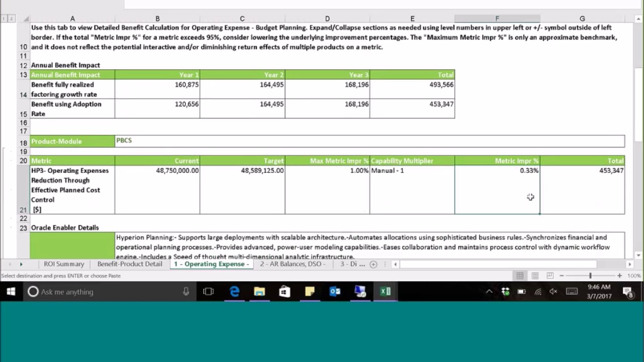Click the 120,656 adoption Year 1 cell

[x=157, y=109]
